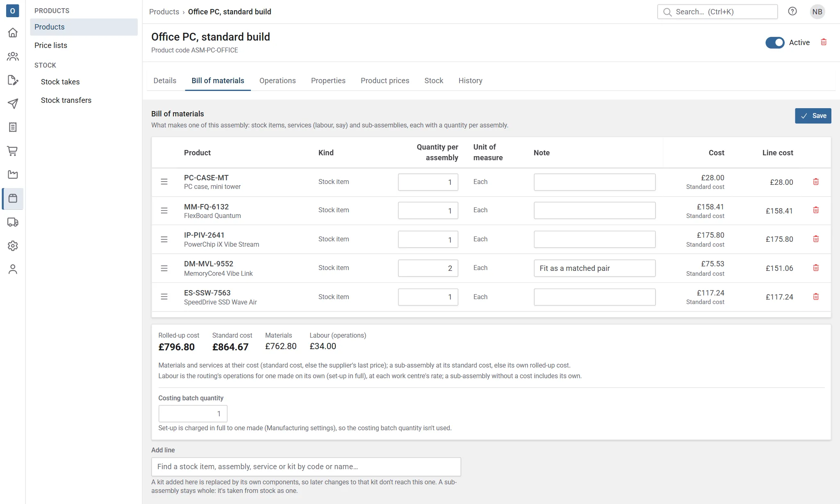Click the quantity field for DM-MVL-9552
This screenshot has height=504, width=840.
tap(428, 268)
